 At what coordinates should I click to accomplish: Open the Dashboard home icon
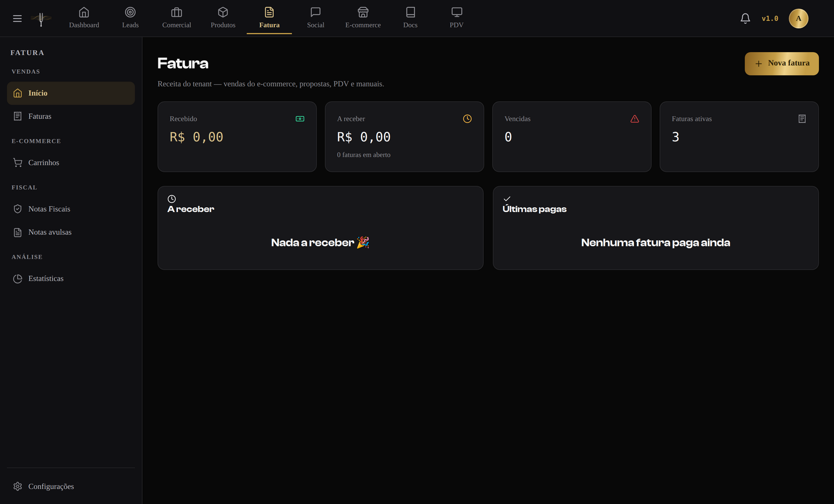(84, 12)
